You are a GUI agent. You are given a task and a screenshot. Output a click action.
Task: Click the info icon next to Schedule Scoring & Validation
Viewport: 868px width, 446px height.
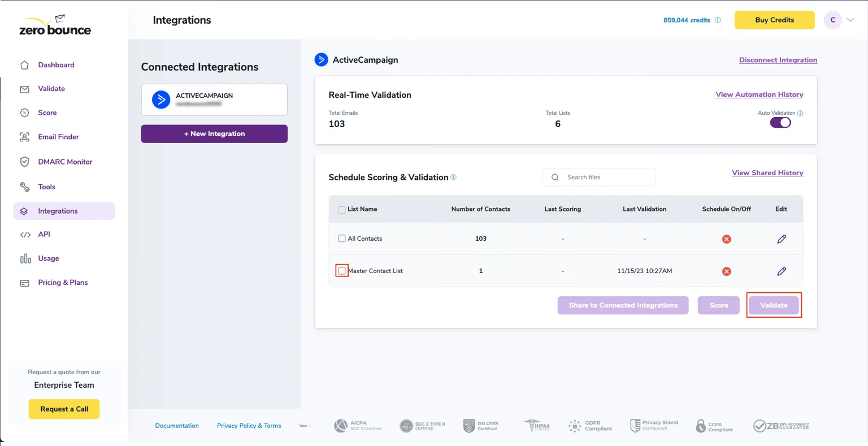pos(453,177)
